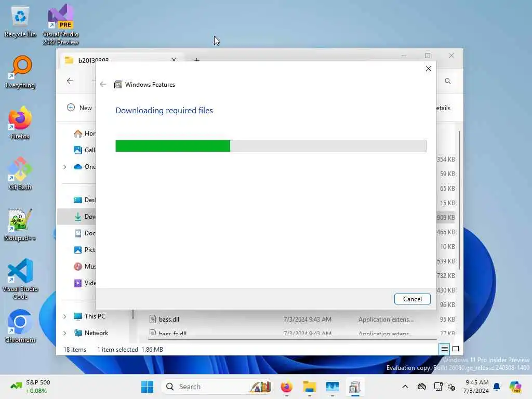This screenshot has height=399, width=532.
Task: Open notifications bell icon
Action: point(497,387)
